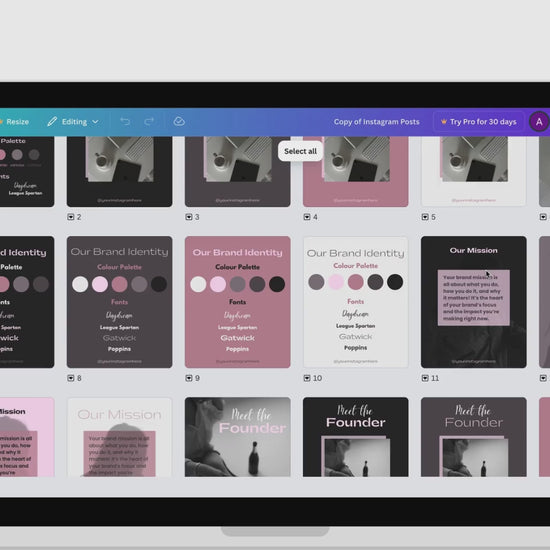This screenshot has width=550, height=550.
Task: Click the page icon beside number 3
Action: tap(189, 217)
